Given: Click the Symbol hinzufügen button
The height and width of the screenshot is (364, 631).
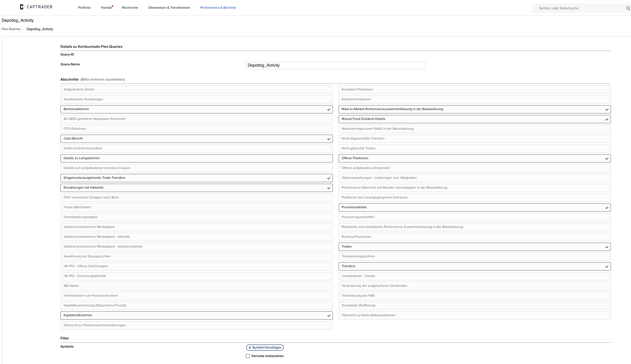Looking at the screenshot, I should click(265, 348).
